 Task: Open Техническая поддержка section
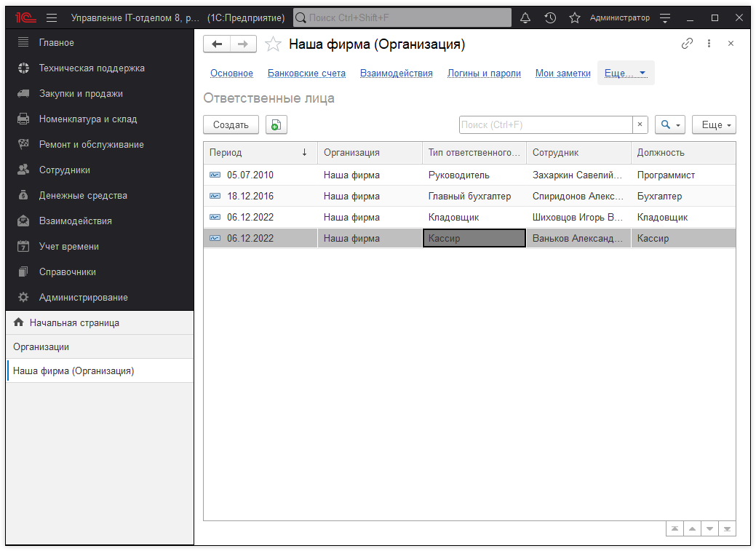click(92, 68)
